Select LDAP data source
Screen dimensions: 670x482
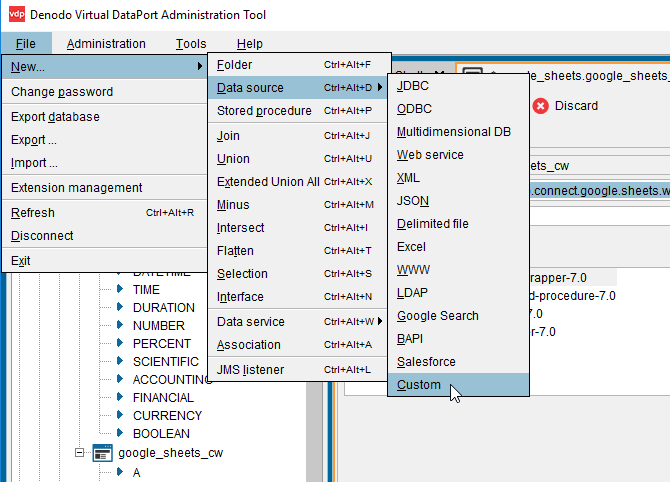(x=458, y=293)
